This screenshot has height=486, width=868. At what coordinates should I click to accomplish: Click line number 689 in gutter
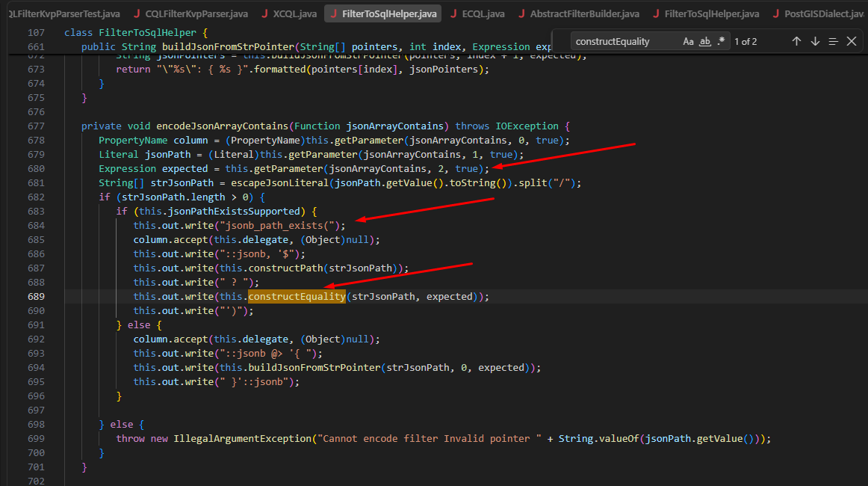tap(36, 297)
